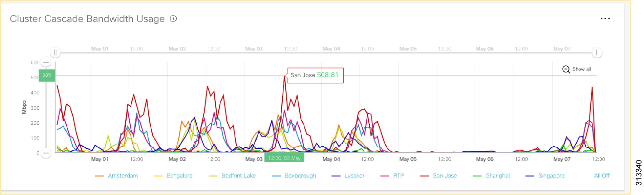Screen dimensions: 644x195
Task: Click the "600" y-axis value
Action: 35,62
